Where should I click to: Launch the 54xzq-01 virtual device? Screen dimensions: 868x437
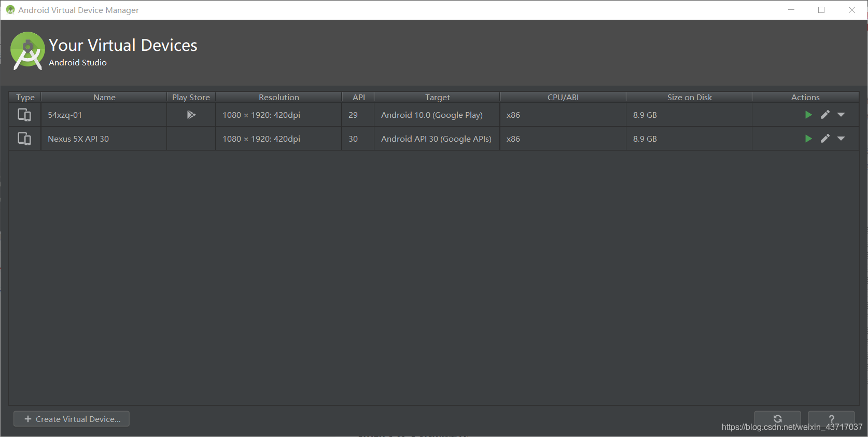click(808, 115)
